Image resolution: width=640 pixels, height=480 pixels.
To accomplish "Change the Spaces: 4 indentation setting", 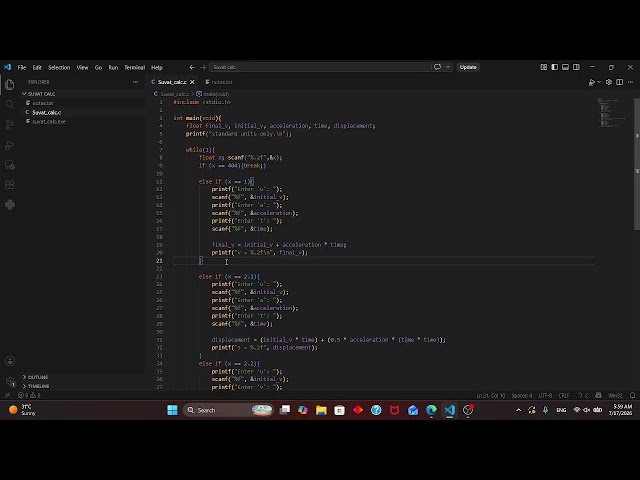I will pyautogui.click(x=522, y=396).
